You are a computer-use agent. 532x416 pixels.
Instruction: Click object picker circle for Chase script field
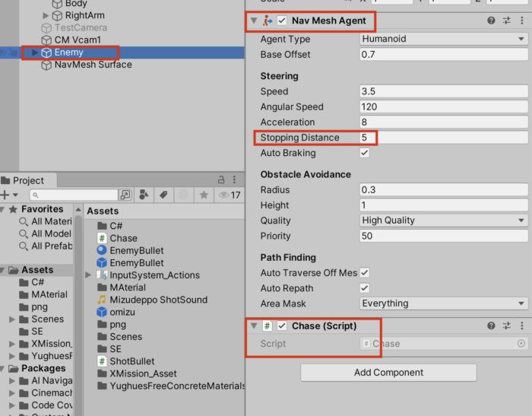point(521,344)
